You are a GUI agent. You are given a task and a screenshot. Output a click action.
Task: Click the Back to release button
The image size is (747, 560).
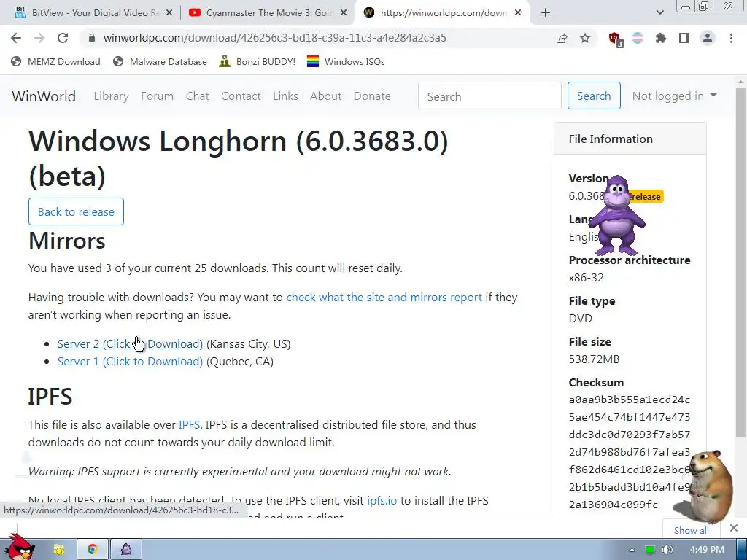76,211
